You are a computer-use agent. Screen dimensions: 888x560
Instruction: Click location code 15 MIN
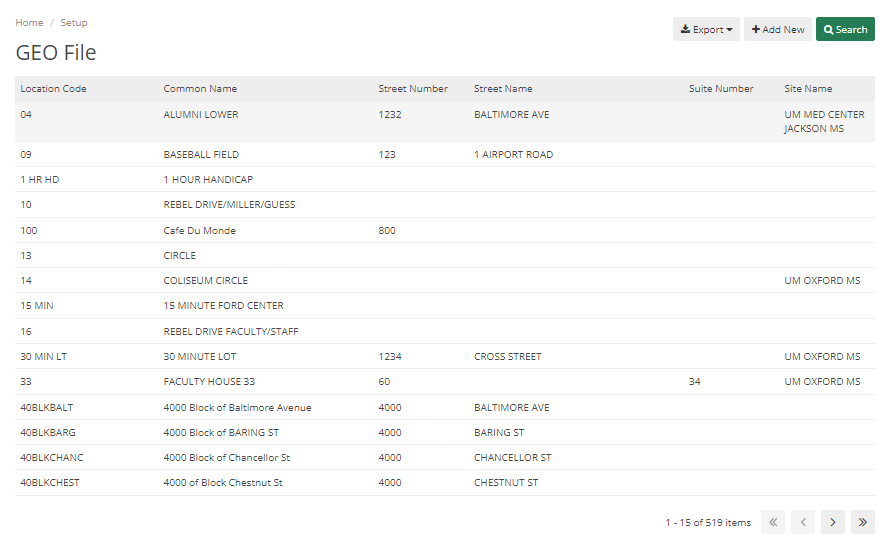[x=37, y=306]
